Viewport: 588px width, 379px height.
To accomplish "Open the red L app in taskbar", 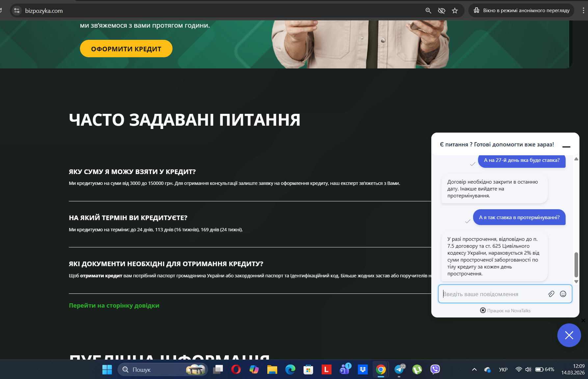I will tap(327, 369).
